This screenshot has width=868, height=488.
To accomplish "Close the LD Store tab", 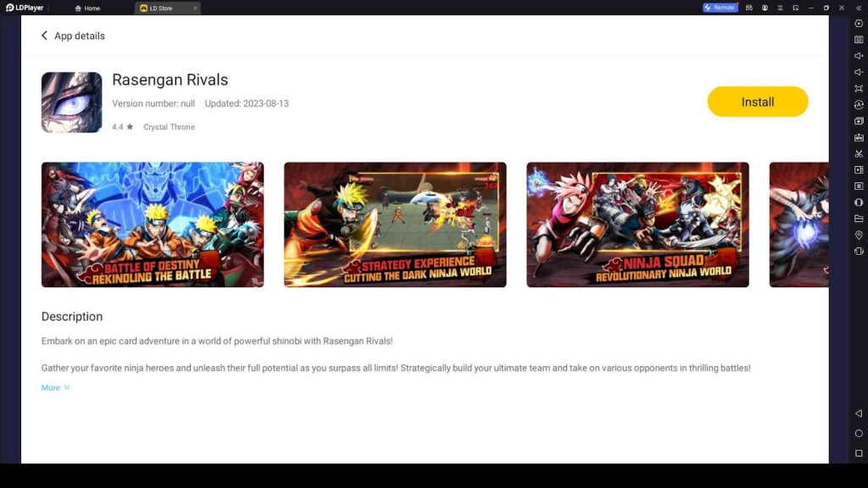I will coord(195,8).
